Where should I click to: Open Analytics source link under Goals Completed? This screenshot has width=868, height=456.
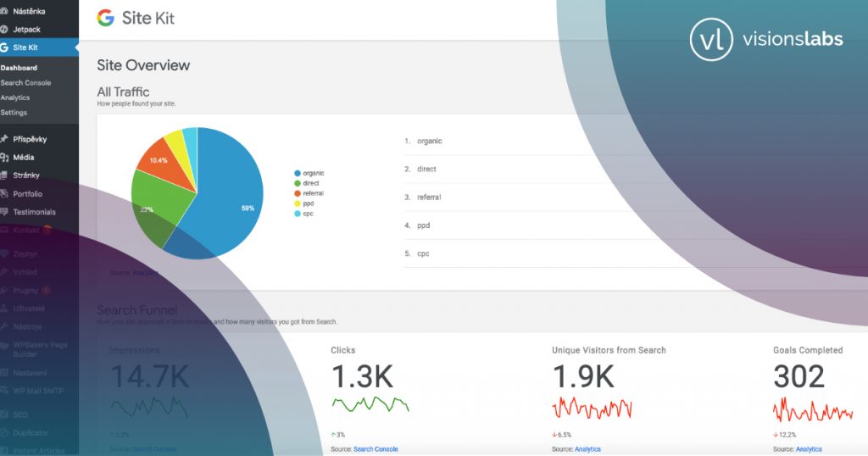pos(809,449)
